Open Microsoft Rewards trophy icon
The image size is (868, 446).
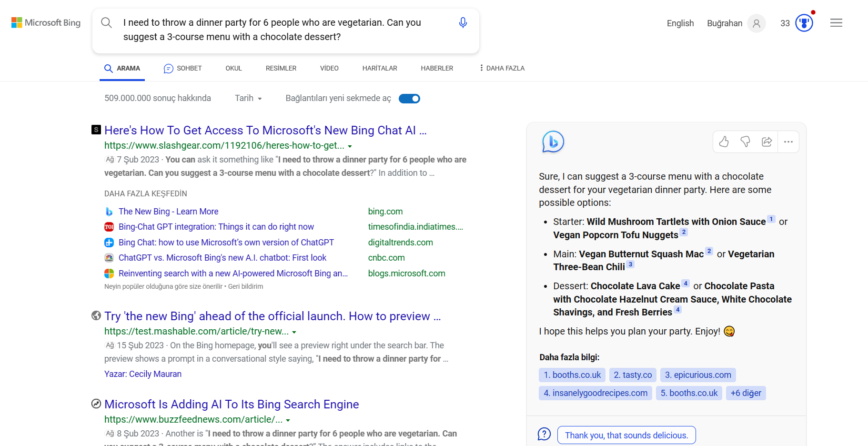[x=804, y=22]
